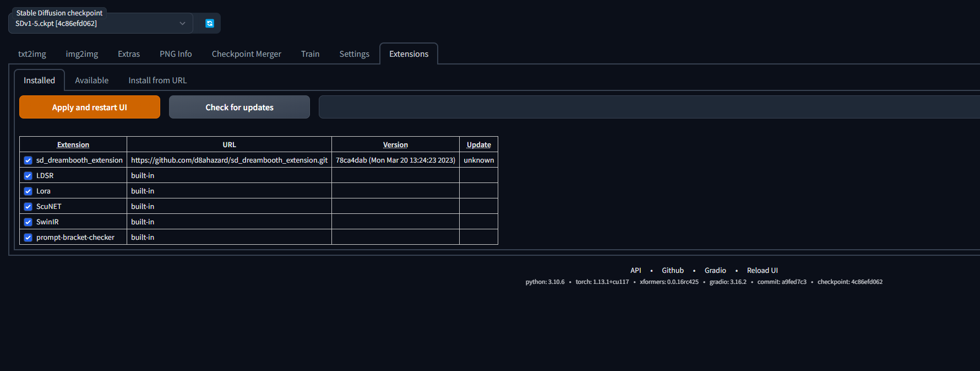Open the Available sub-tab
The image size is (980, 371).
91,80
